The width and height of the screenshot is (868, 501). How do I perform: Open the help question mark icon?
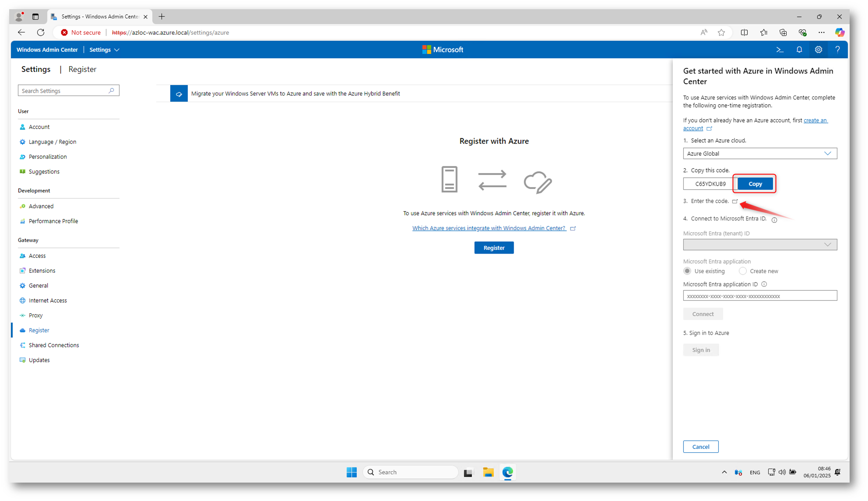point(837,50)
